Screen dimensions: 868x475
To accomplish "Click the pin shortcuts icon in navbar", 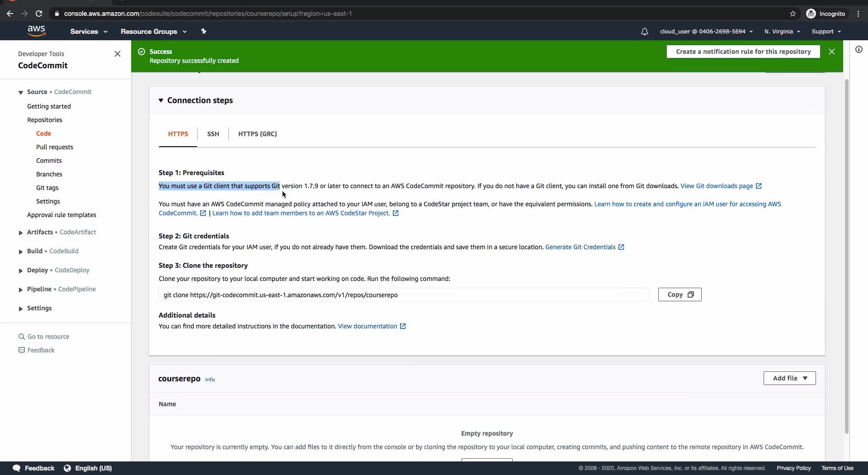I will [203, 31].
